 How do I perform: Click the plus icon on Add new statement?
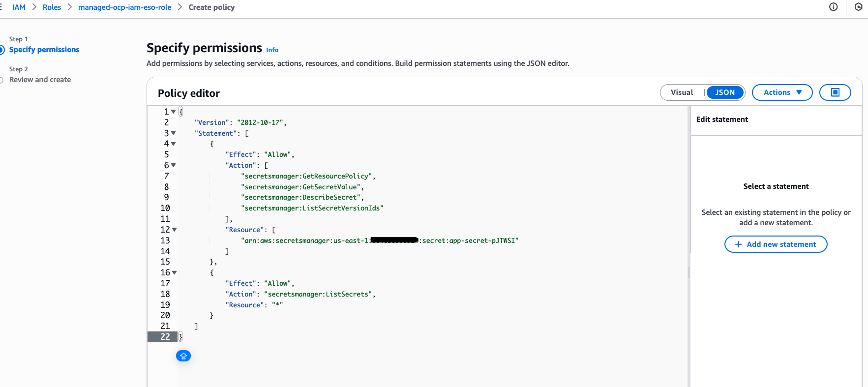point(738,244)
